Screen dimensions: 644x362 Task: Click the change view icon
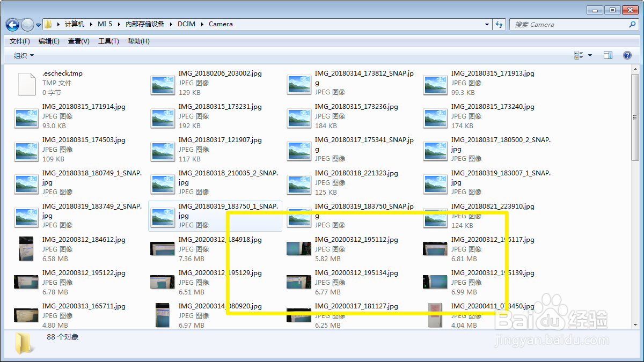[579, 55]
